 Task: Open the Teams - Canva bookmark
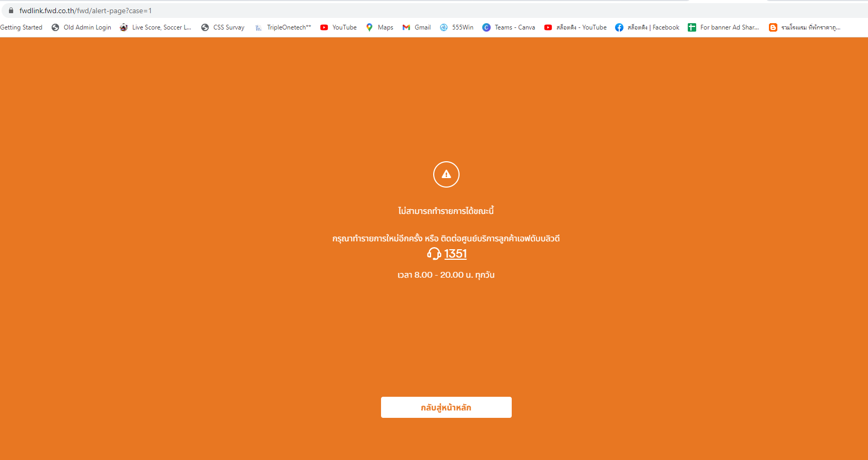point(509,27)
